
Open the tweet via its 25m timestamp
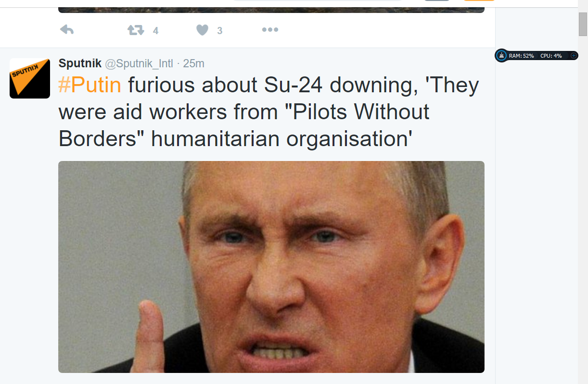(x=194, y=63)
